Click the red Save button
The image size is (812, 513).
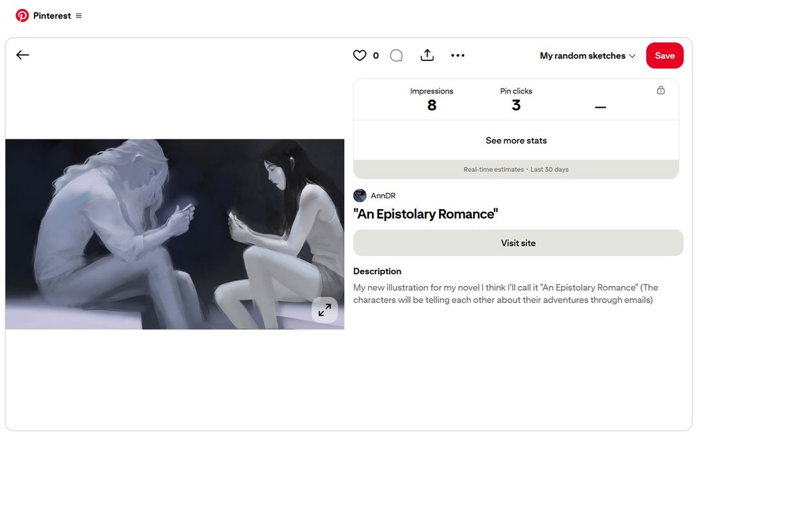point(664,55)
